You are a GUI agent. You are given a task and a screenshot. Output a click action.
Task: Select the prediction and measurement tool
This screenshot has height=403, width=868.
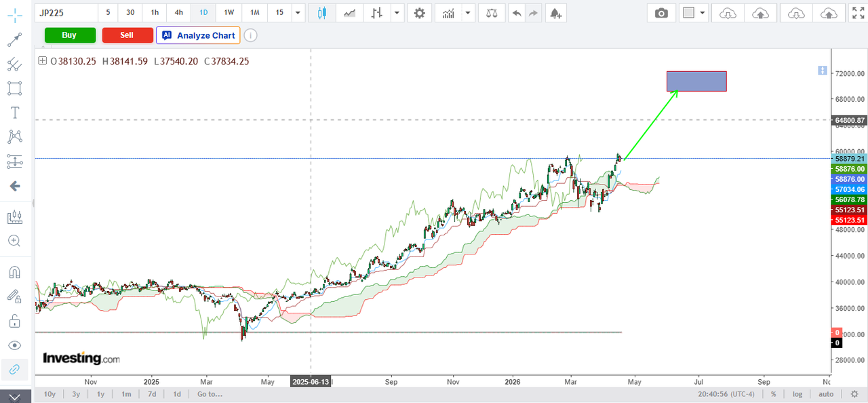point(14,161)
